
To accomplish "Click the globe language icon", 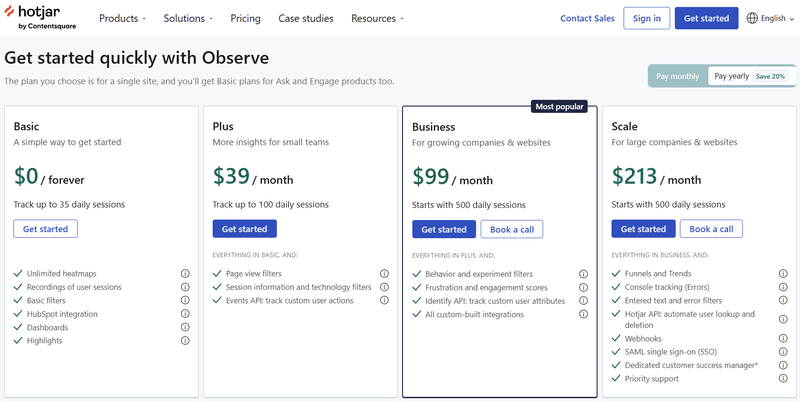I will coord(752,18).
